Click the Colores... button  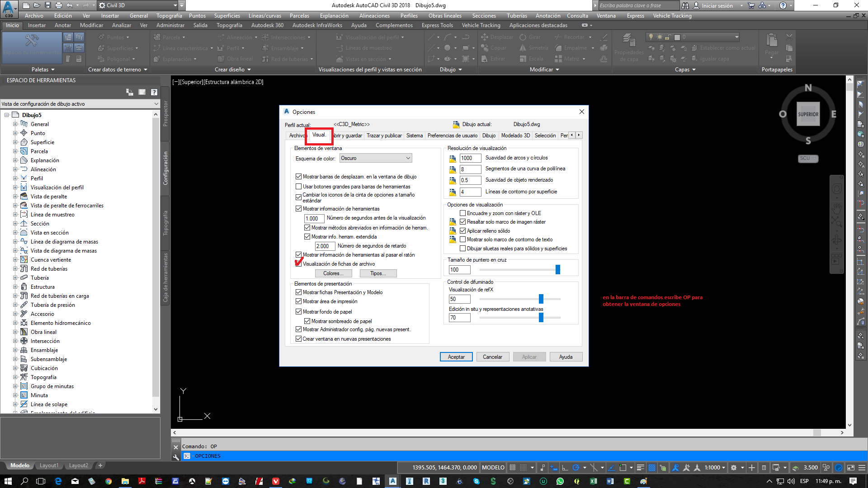pyautogui.click(x=333, y=273)
